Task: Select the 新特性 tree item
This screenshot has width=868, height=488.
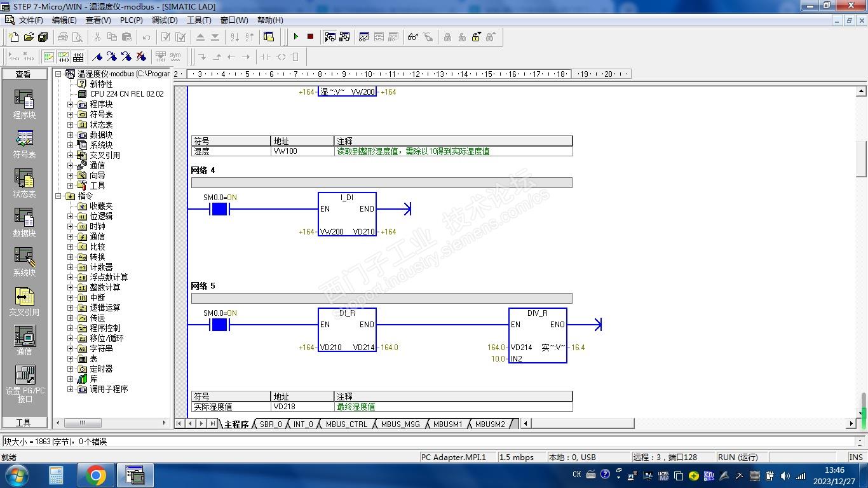Action: pos(101,84)
